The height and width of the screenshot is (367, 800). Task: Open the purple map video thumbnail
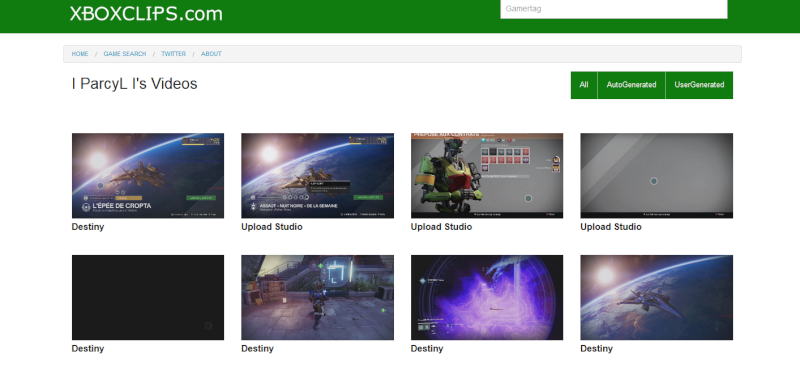point(487,298)
